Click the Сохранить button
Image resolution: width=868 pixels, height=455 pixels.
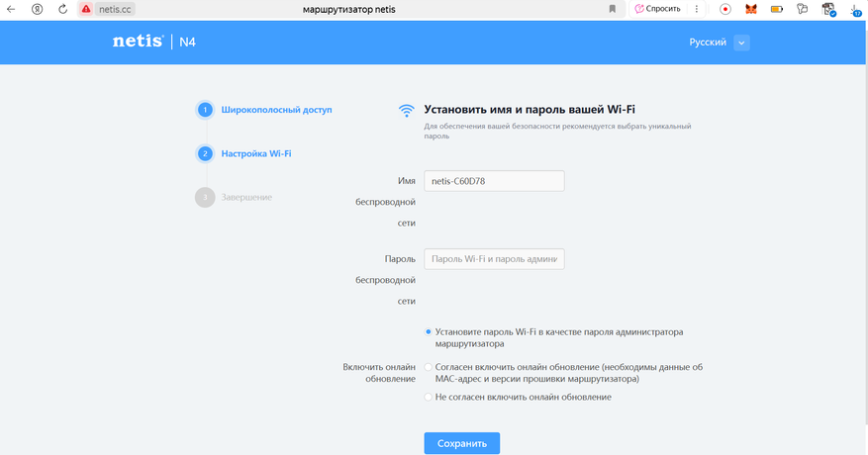(461, 443)
